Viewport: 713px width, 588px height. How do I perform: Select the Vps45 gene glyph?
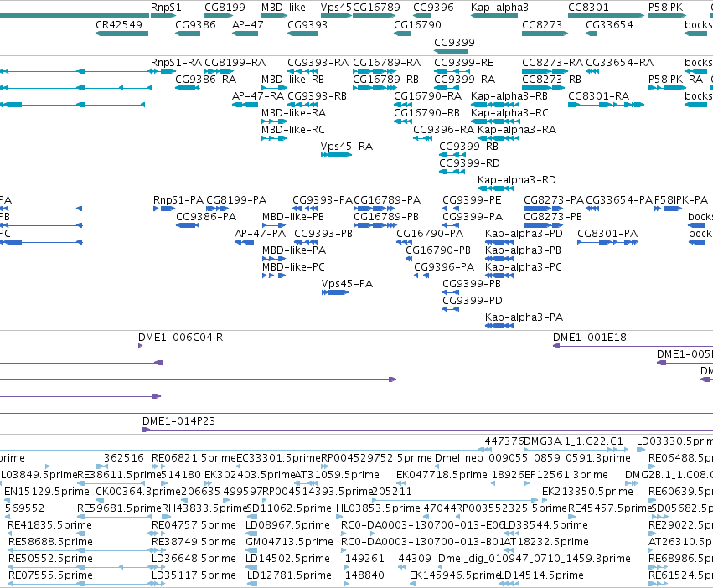[336, 16]
